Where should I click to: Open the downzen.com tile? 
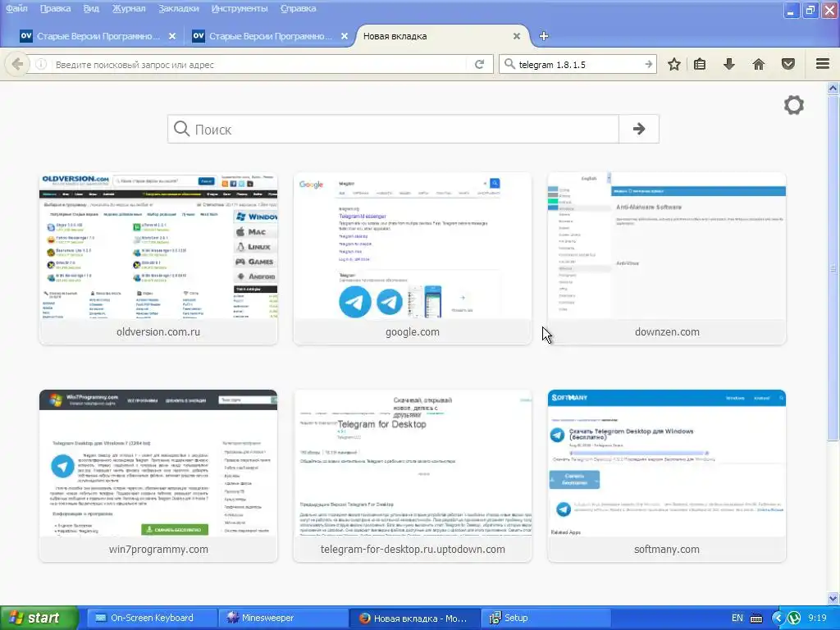(x=667, y=258)
